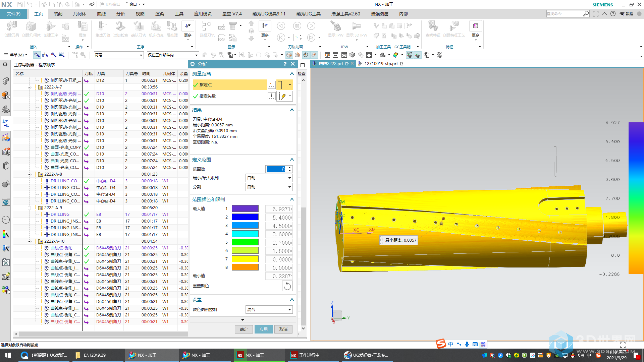Screen dimensions: 644x362
Task: Open the 文件(F) menu
Action: click(13, 14)
